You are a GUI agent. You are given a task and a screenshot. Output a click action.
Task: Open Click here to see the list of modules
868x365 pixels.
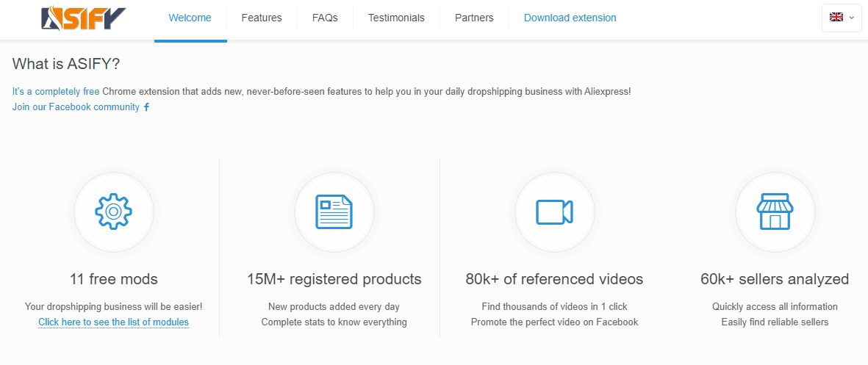click(x=113, y=322)
